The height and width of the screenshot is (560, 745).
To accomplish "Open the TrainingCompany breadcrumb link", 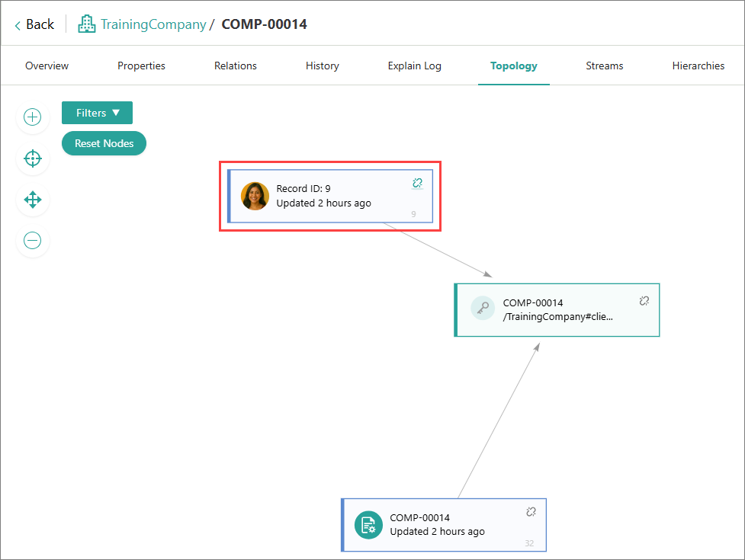I will 153,24.
